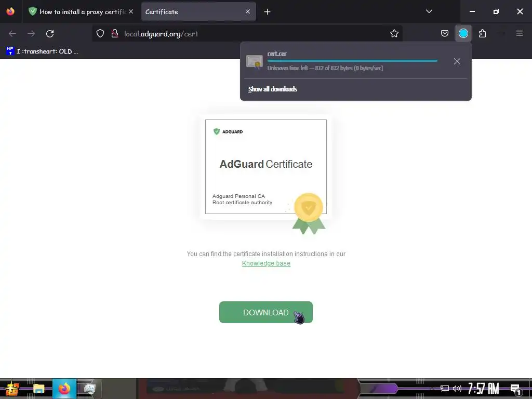Viewport: 532px width, 399px height.
Task: Click the AdGuard Certificate image
Action: (265, 167)
